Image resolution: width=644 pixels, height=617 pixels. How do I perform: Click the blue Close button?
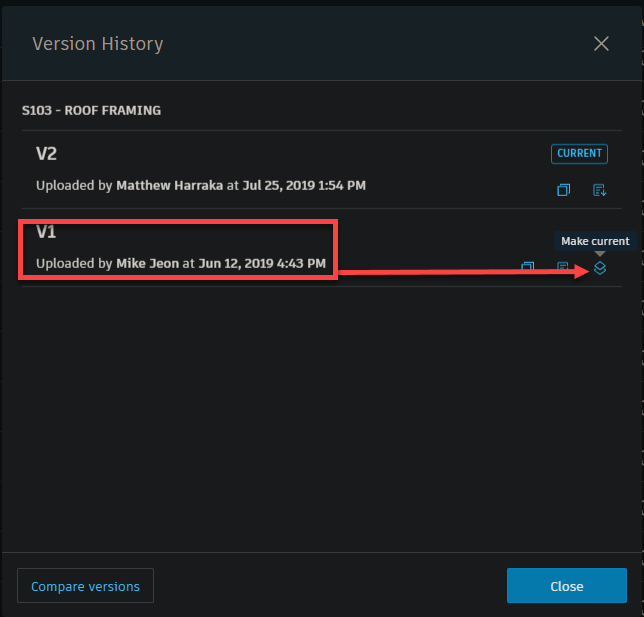567,586
